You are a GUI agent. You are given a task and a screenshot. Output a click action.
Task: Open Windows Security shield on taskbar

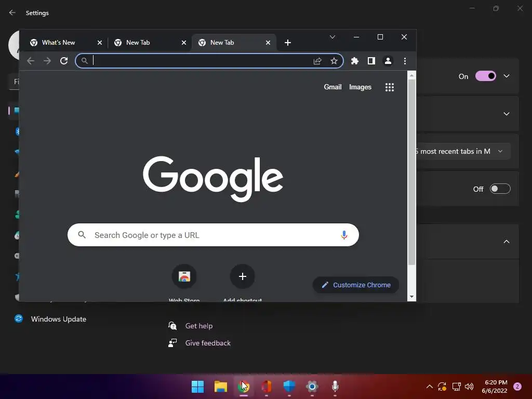pyautogui.click(x=289, y=387)
